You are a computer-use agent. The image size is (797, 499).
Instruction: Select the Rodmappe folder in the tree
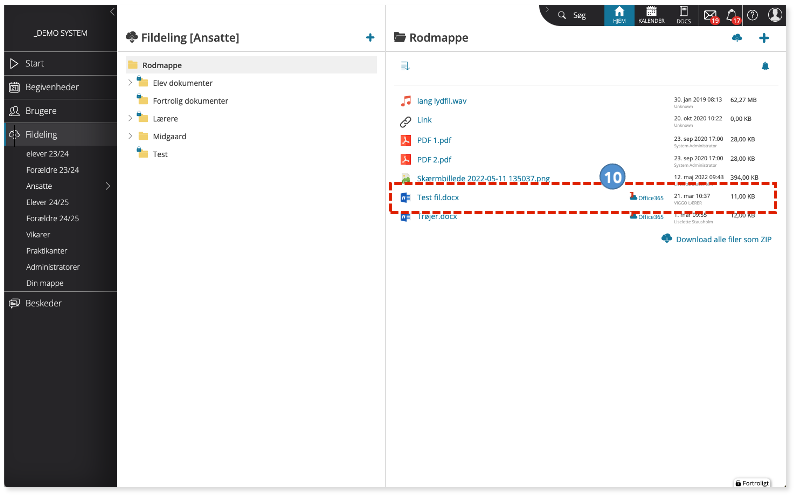(252, 65)
